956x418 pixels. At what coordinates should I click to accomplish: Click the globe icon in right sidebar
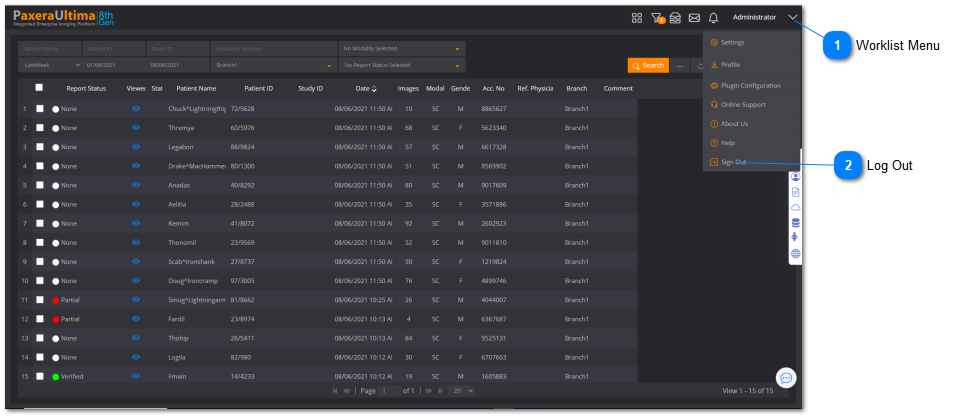[796, 254]
